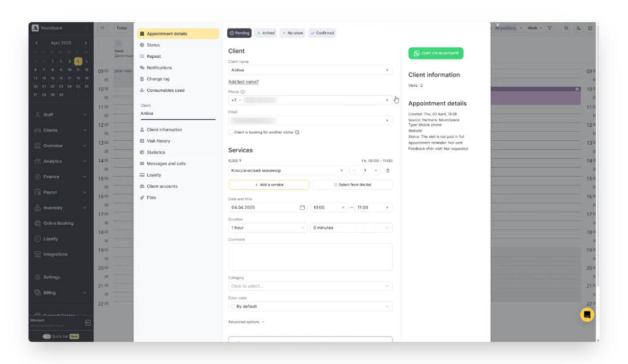Open the filter funnel icon in calendar toolbar
The height and width of the screenshot is (364, 628).
pyautogui.click(x=549, y=28)
